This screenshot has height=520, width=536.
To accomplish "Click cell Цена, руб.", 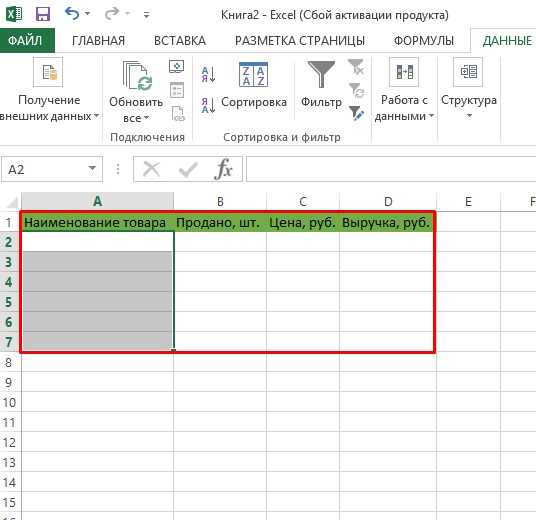I will (303, 223).
